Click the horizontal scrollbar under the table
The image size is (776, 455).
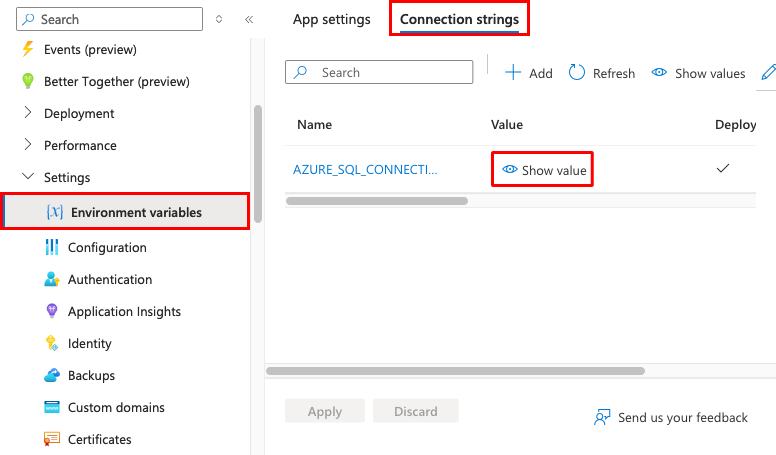point(376,201)
